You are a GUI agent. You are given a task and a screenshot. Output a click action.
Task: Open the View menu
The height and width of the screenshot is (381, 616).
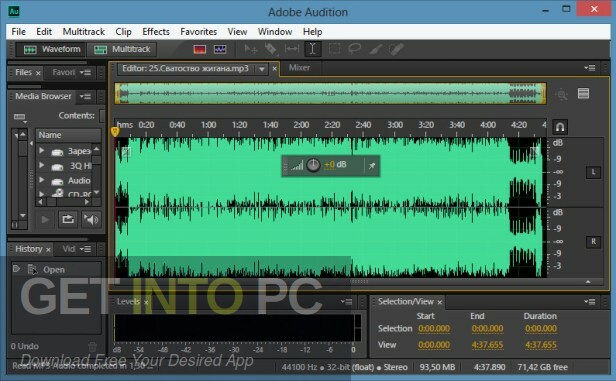tap(237, 32)
